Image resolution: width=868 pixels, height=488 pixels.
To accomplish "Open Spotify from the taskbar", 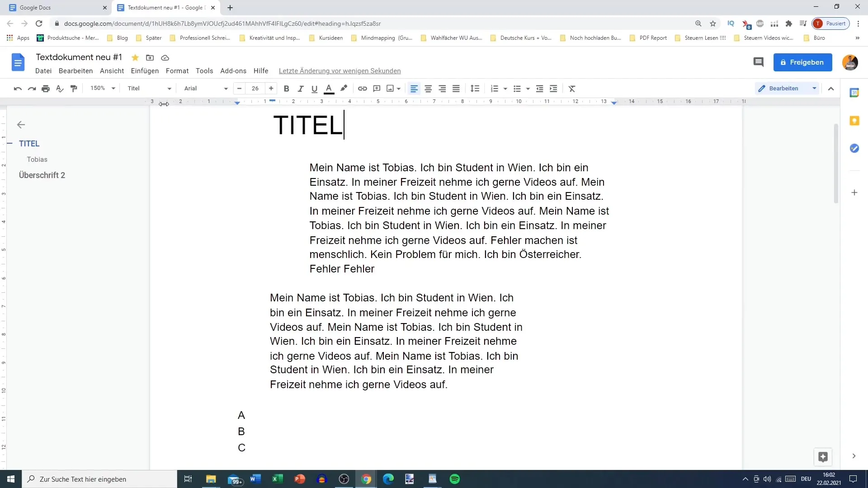I will pos(455,479).
